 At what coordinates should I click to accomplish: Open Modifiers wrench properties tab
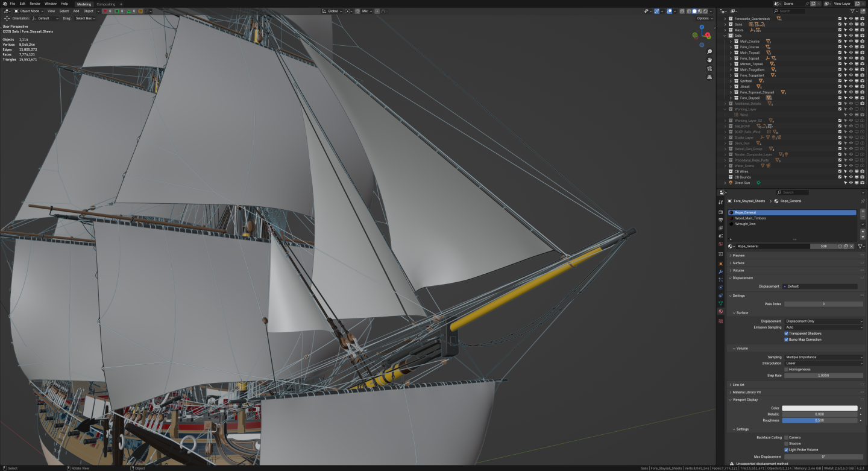[720, 271]
